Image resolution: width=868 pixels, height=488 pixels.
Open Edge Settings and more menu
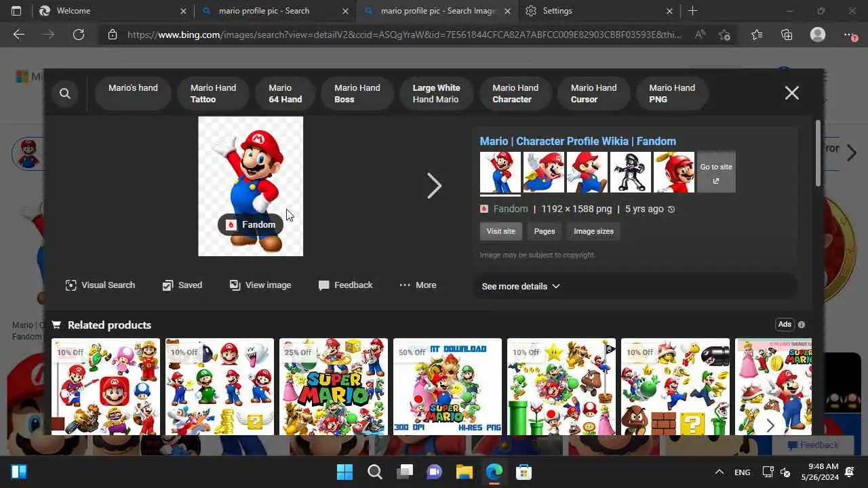click(849, 35)
